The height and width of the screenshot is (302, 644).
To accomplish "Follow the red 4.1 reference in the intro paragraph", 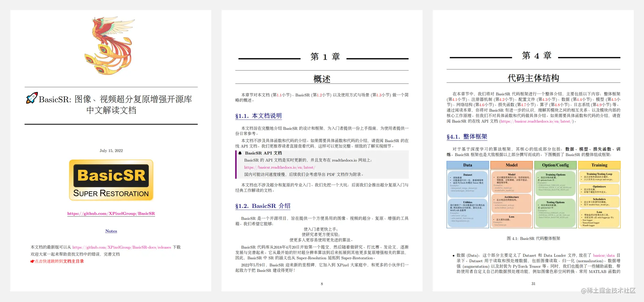I will (x=455, y=100).
